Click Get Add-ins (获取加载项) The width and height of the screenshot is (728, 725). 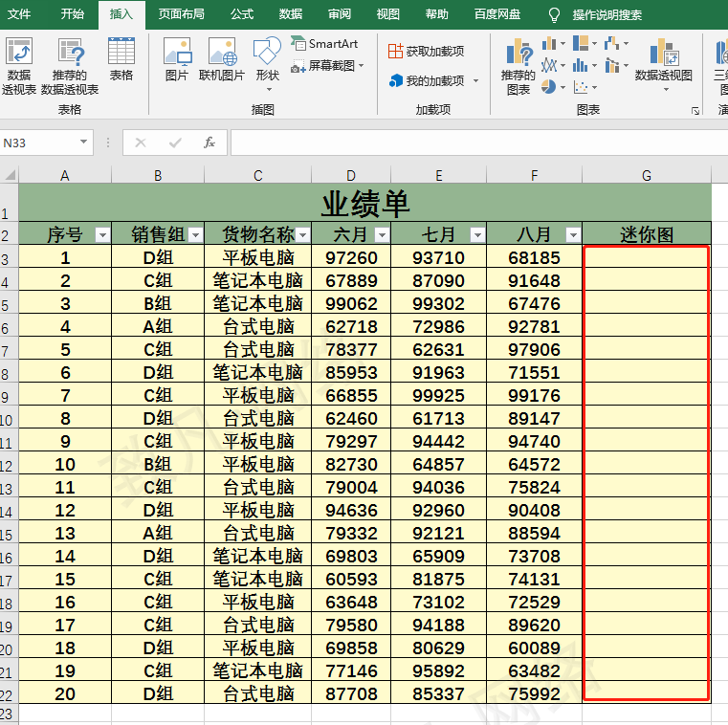point(427,51)
